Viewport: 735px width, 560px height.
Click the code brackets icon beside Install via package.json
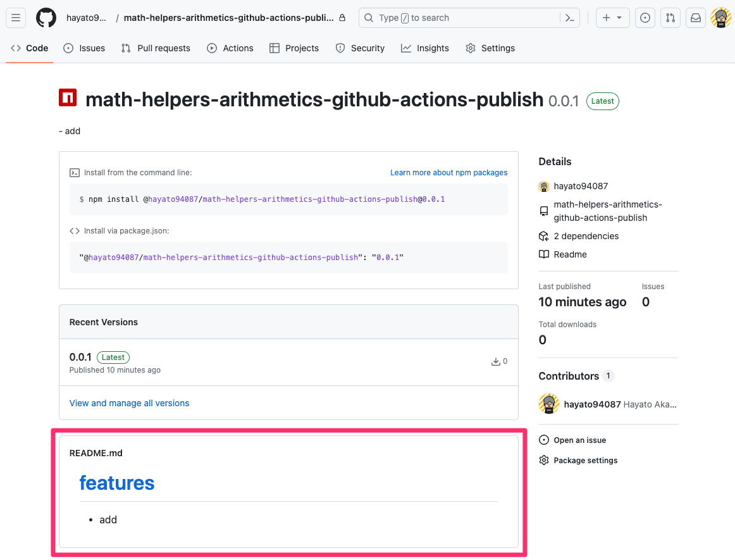(x=75, y=231)
